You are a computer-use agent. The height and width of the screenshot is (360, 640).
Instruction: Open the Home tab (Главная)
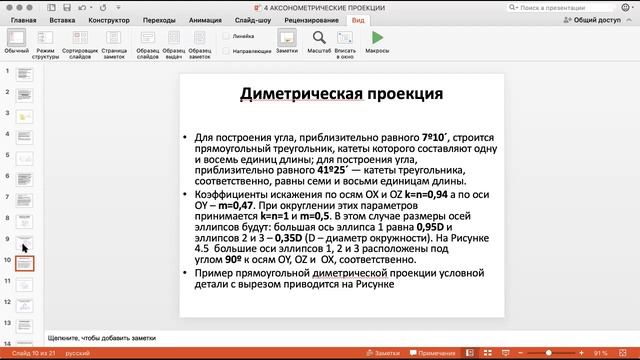click(x=23, y=20)
